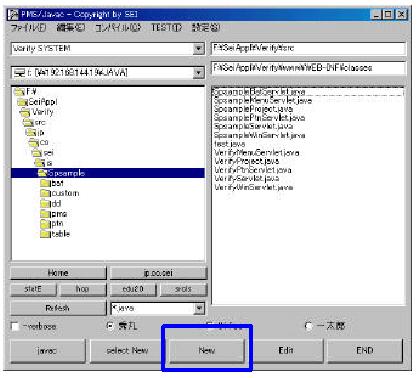Toggle the -verbose checkbox
The width and height of the screenshot is (418, 378).
15,326
